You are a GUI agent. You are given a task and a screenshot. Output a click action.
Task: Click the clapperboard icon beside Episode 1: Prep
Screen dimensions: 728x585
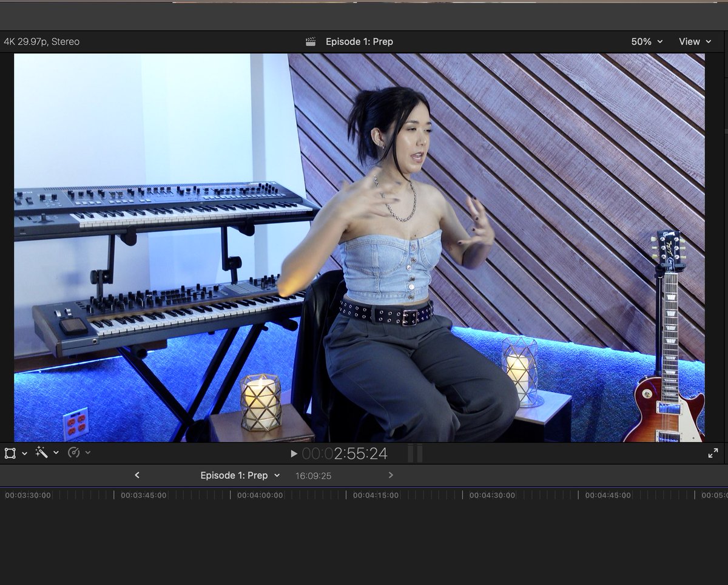(x=311, y=41)
